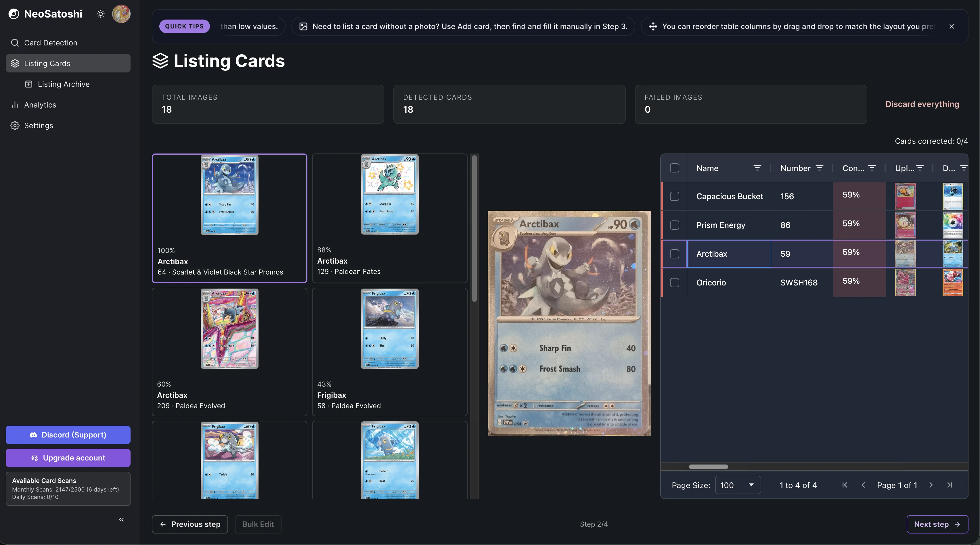Open the user profile avatar

(121, 14)
